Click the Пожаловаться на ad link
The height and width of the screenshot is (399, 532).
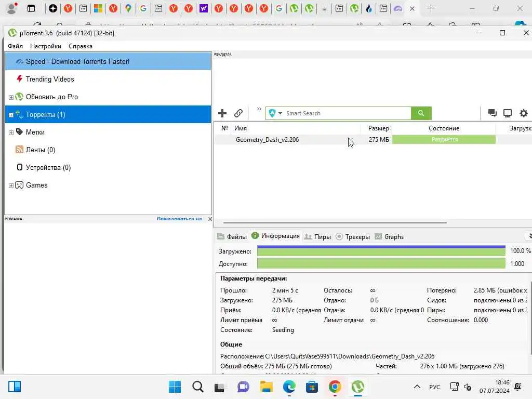point(179,219)
